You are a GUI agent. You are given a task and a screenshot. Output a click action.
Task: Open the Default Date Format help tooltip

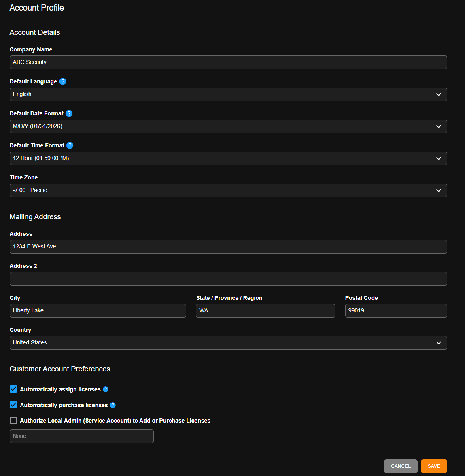click(x=69, y=113)
